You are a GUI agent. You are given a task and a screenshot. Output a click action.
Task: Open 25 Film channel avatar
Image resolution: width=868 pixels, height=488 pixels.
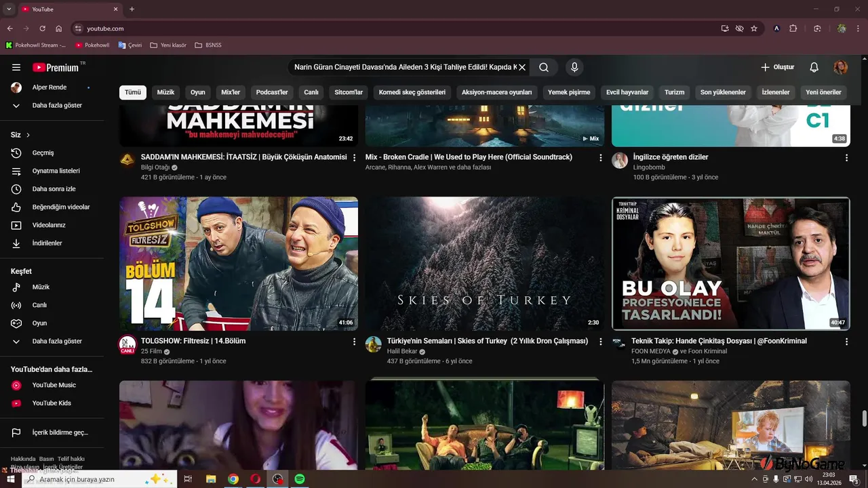[127, 345]
